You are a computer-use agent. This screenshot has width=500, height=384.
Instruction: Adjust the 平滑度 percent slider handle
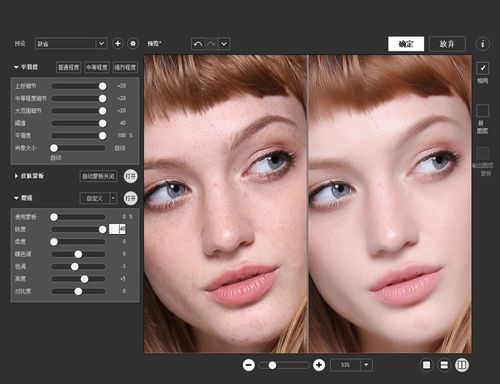[102, 136]
